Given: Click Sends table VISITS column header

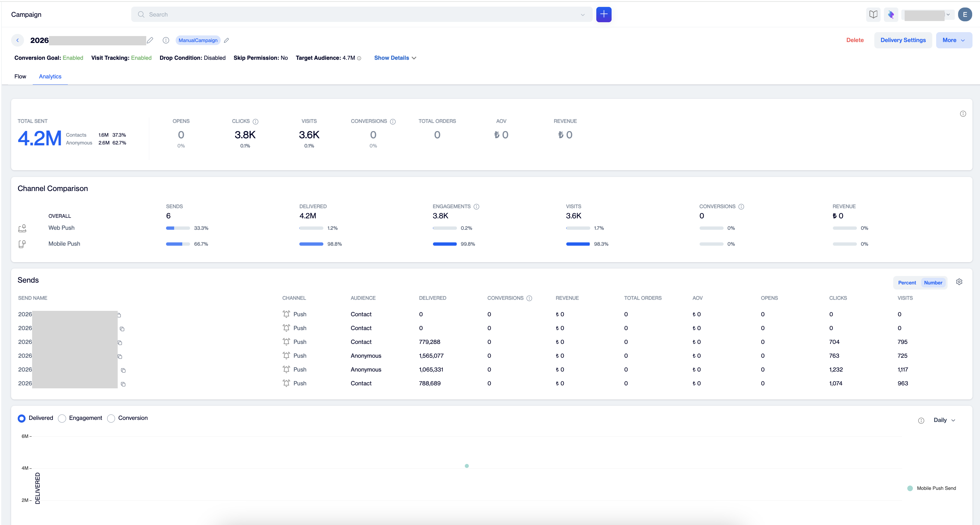Looking at the screenshot, I should (905, 298).
